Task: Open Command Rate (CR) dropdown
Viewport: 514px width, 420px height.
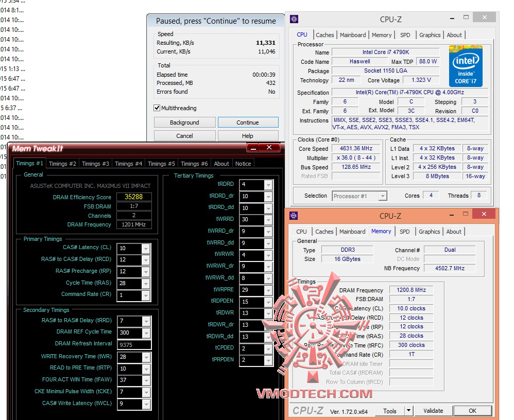Action: pyautogui.click(x=146, y=295)
